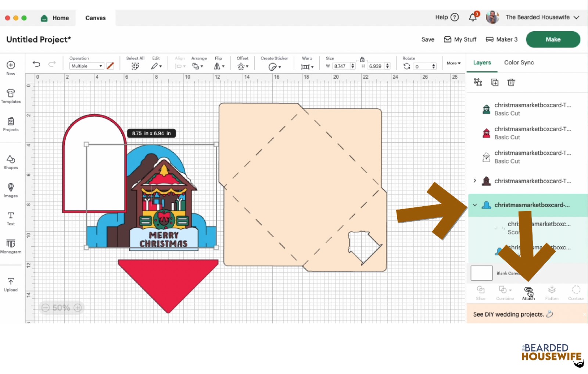Open the Edit dropdown
Viewport: 588px width, 374px height.
[x=156, y=66]
